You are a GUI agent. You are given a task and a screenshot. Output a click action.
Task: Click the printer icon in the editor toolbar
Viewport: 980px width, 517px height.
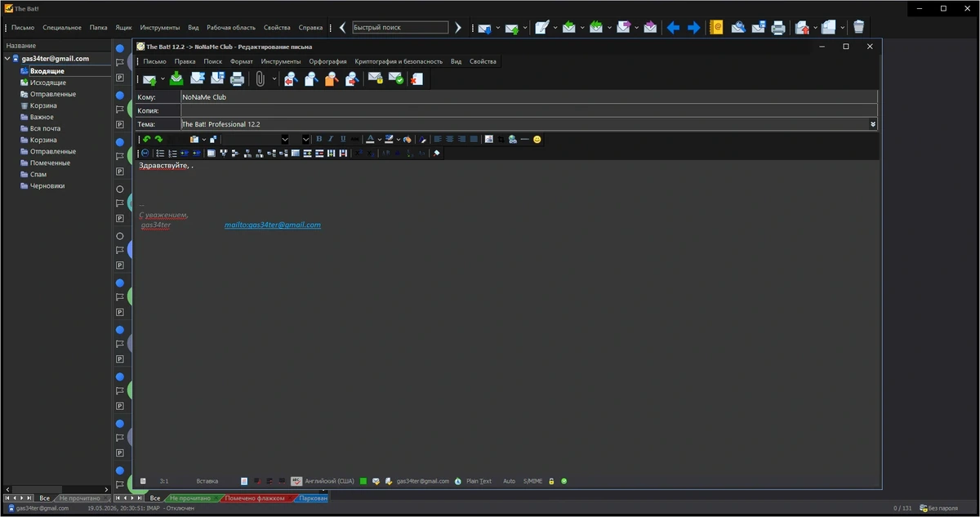pos(238,79)
